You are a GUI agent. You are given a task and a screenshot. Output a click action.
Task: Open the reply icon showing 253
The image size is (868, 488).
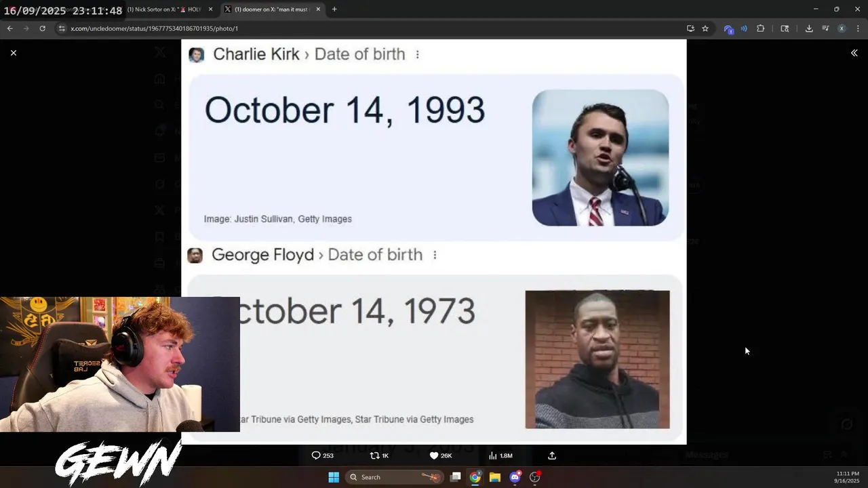[x=322, y=455]
